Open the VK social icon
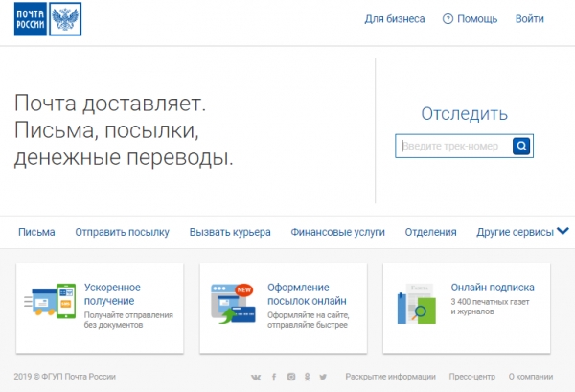This screenshot has height=392, width=575. 256,377
